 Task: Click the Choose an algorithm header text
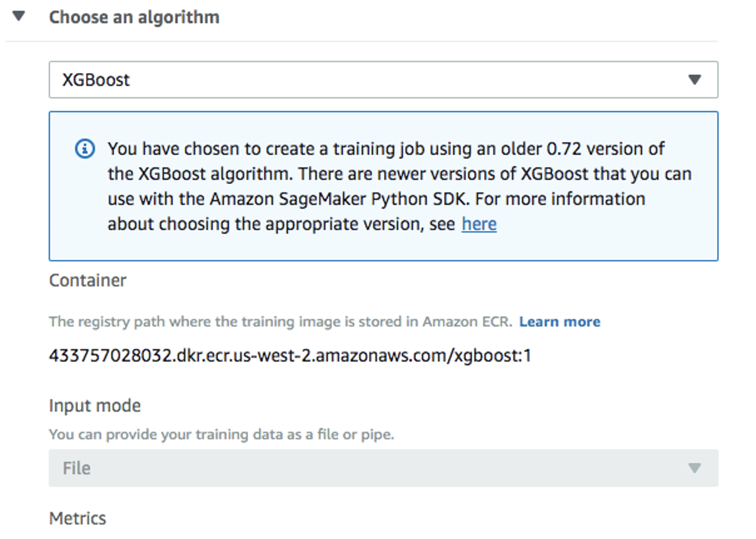point(134,16)
